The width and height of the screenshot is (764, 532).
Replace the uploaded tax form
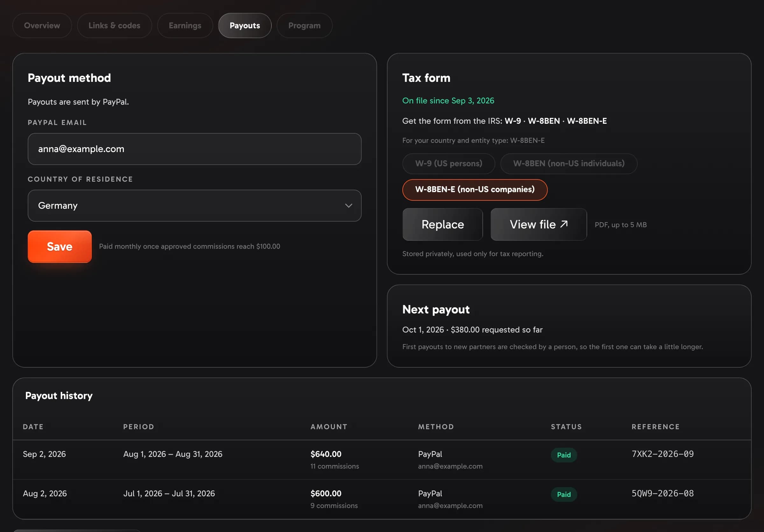pyautogui.click(x=442, y=224)
